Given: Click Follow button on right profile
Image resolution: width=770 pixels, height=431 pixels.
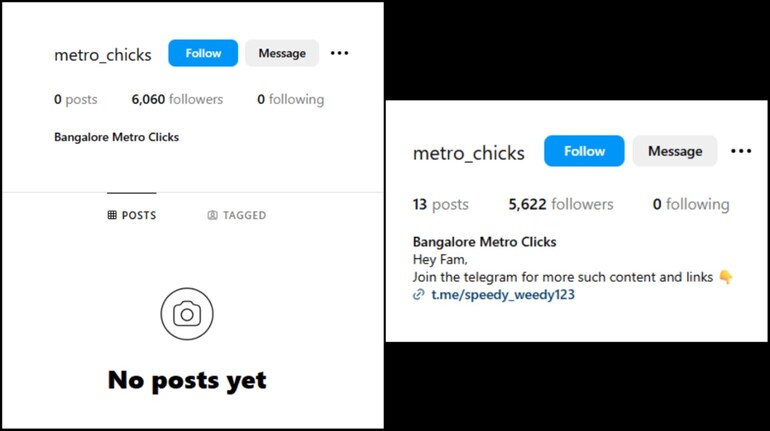Looking at the screenshot, I should [x=584, y=151].
